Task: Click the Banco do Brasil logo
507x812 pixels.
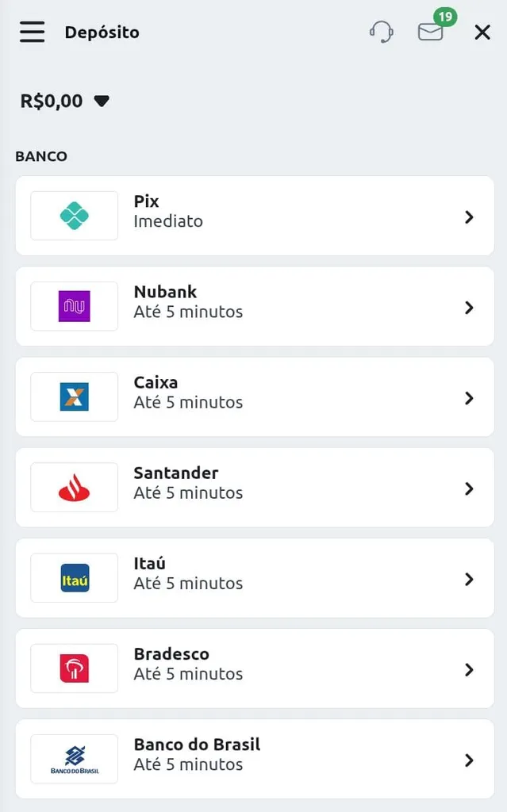Action: [75, 759]
